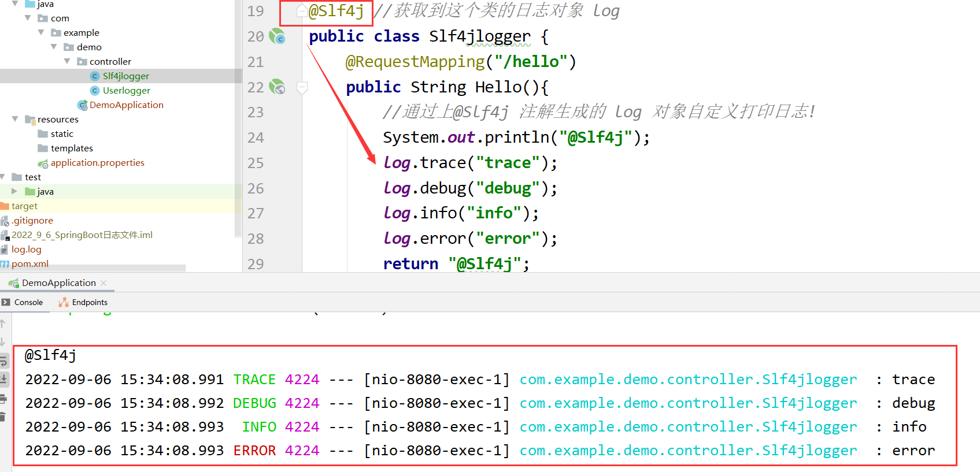This screenshot has width=980, height=472.
Task: Click the project tree vertical scrollbar
Action: [x=238, y=118]
